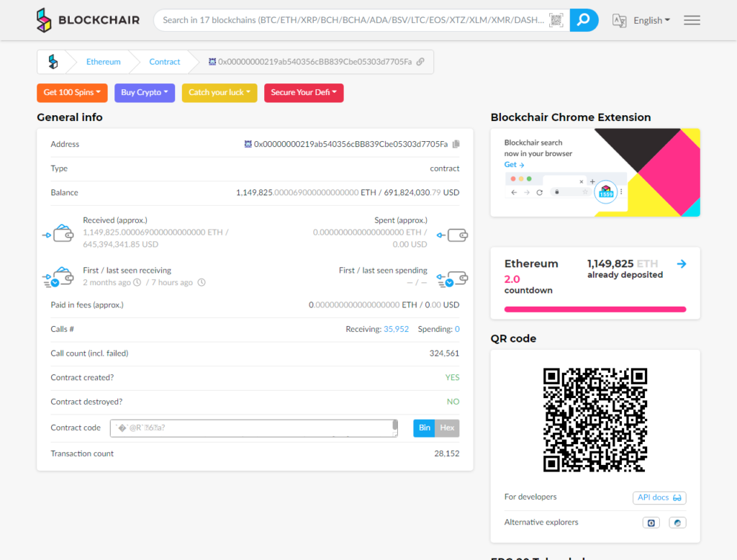Screen dimensions: 737x560
Task: Click the QR code image
Action: pyautogui.click(x=595, y=420)
